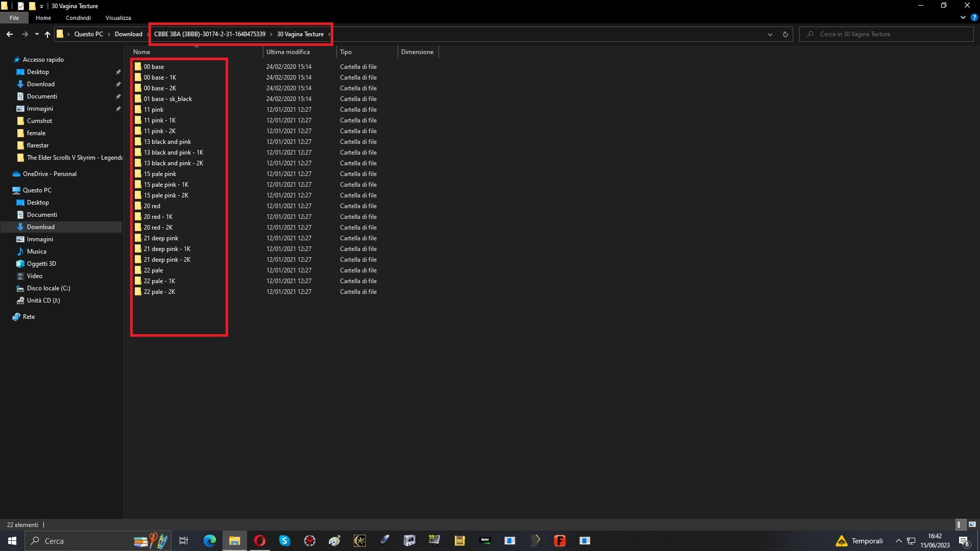Select the '21 deep pink - 1K' folder
Screen dimensions: 980x551
pos(167,249)
